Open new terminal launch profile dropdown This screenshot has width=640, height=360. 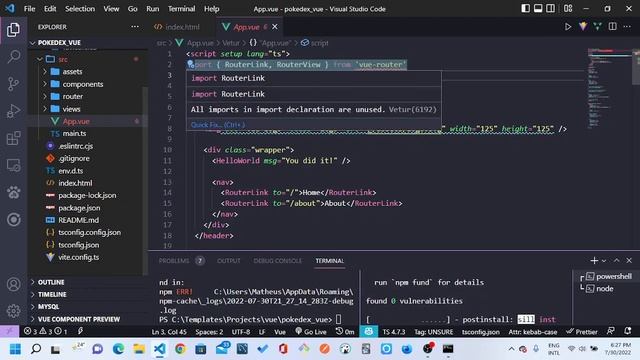pyautogui.click(x=604, y=260)
